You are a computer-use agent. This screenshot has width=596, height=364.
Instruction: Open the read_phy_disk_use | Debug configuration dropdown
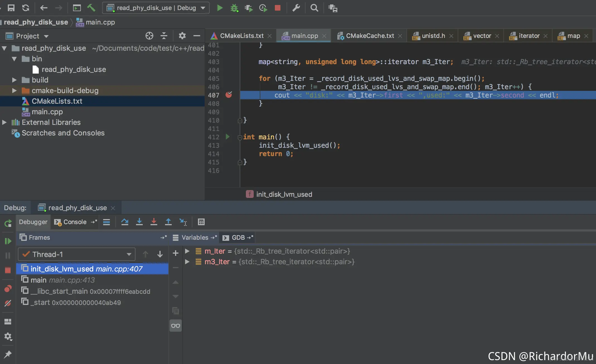(156, 8)
